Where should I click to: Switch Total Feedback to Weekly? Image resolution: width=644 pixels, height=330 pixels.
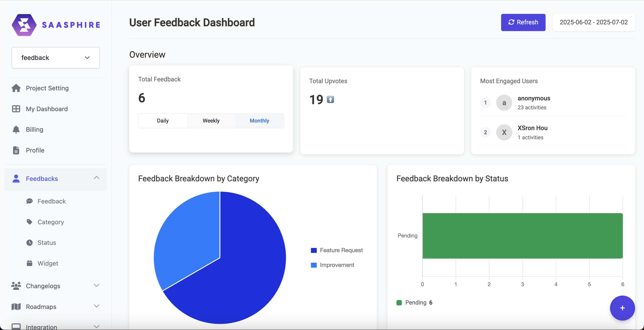point(211,121)
